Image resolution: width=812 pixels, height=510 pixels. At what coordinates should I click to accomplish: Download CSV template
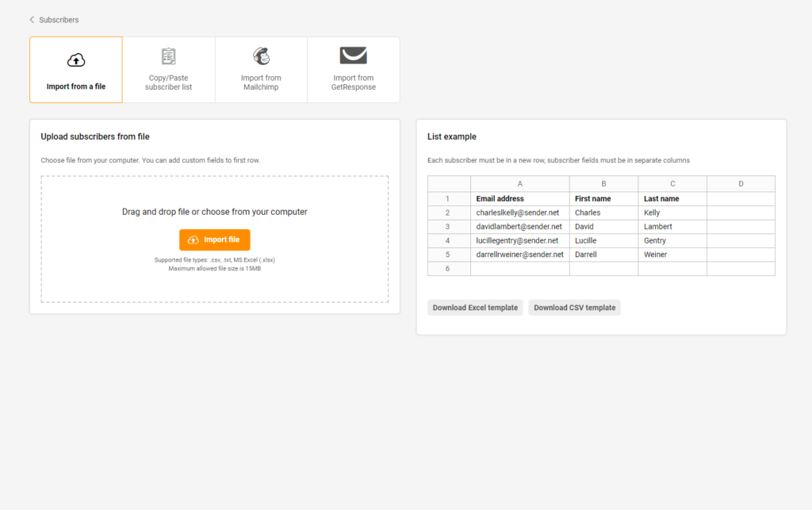pyautogui.click(x=574, y=308)
